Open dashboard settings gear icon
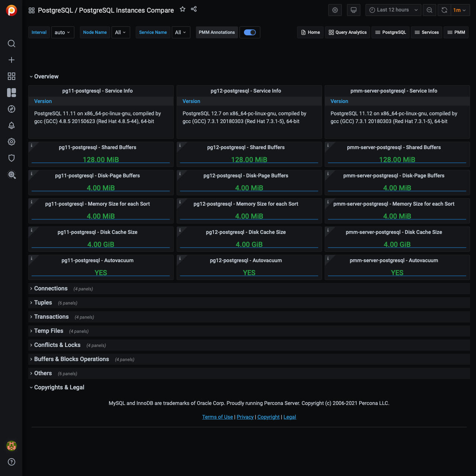 tap(335, 10)
